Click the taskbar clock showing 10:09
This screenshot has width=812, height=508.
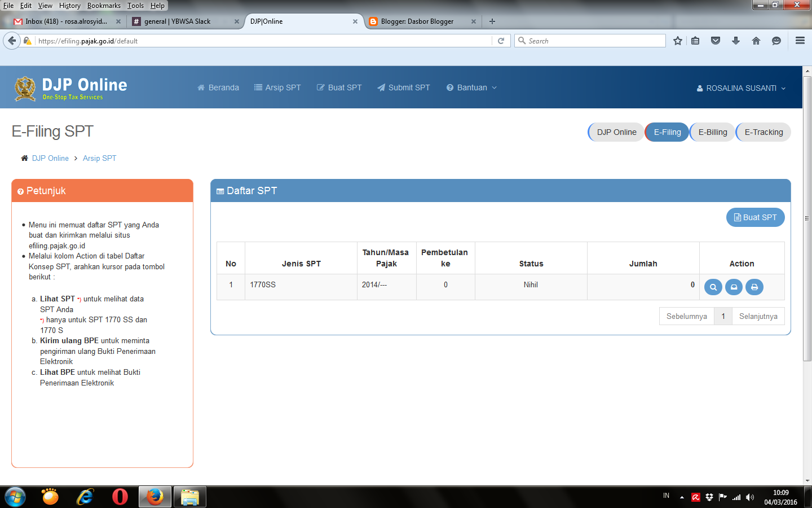tap(781, 497)
